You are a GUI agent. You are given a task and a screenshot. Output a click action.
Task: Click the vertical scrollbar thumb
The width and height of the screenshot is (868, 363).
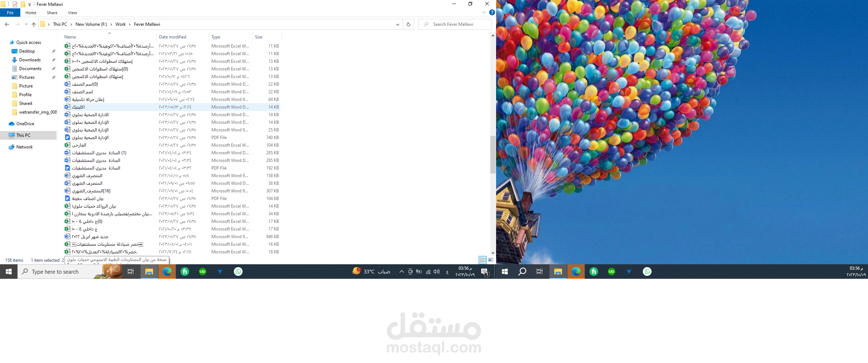pos(493,155)
